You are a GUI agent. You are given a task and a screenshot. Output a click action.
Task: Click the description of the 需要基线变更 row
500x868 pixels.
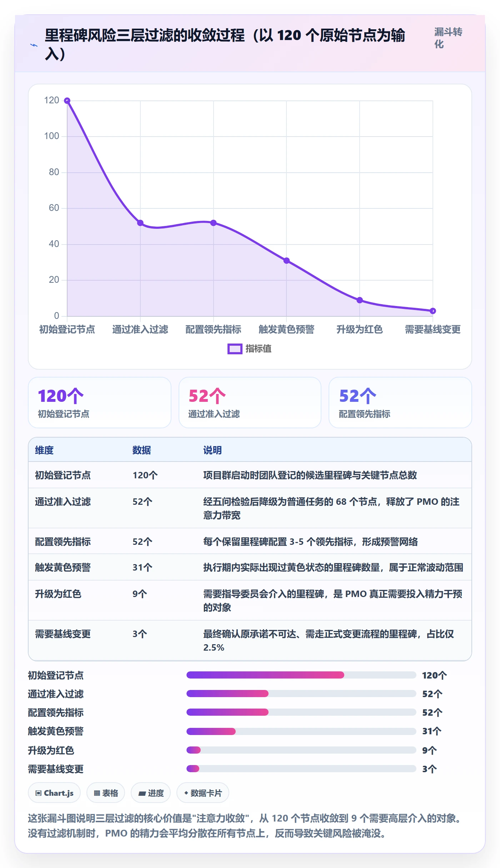pos(329,641)
